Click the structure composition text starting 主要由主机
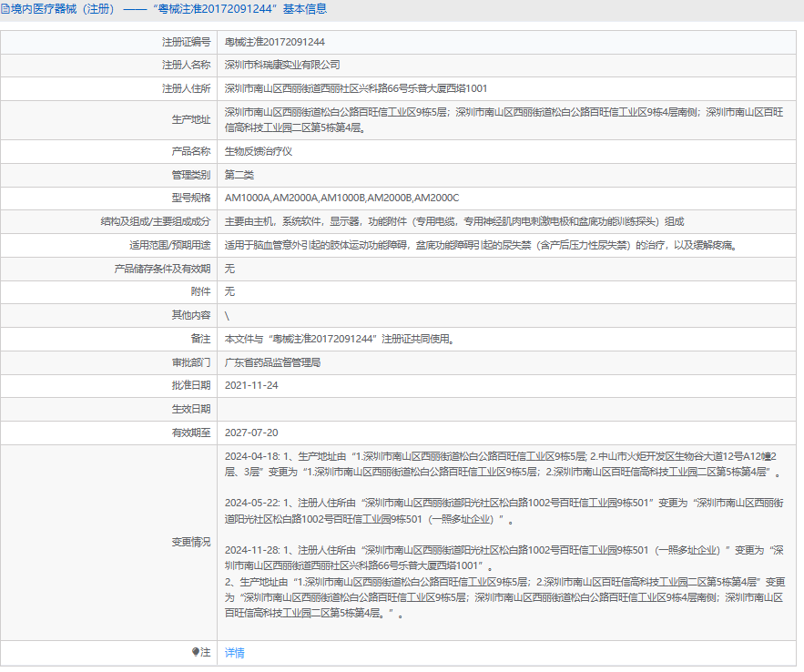 point(454,221)
